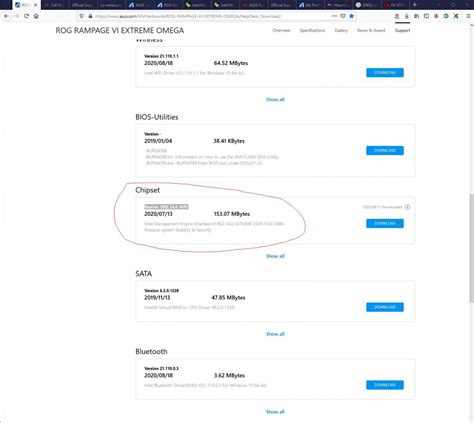This screenshot has height=423, width=474.
Task: Click the ROG RAMPAGE VI EXTREME OMEGA title
Action: 120,30
